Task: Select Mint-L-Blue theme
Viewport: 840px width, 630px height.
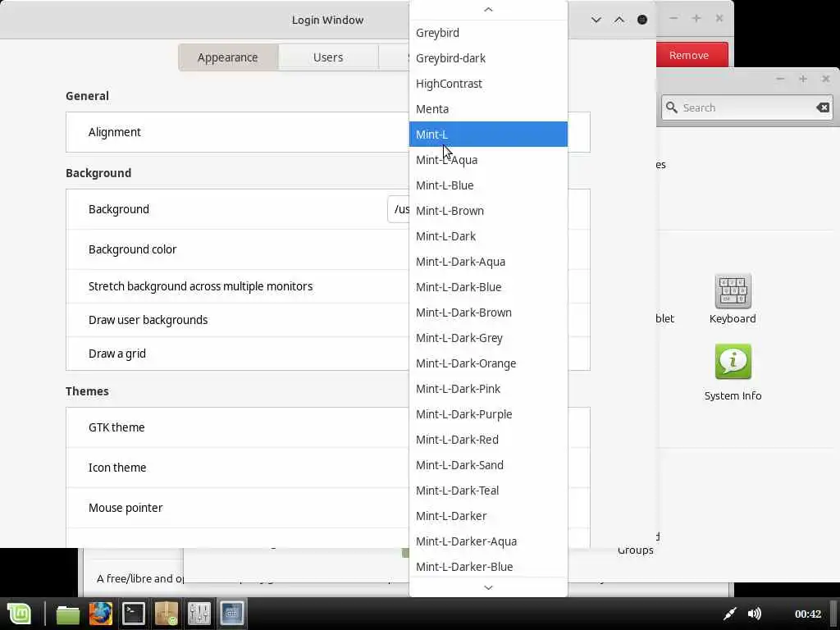Action: pos(488,185)
